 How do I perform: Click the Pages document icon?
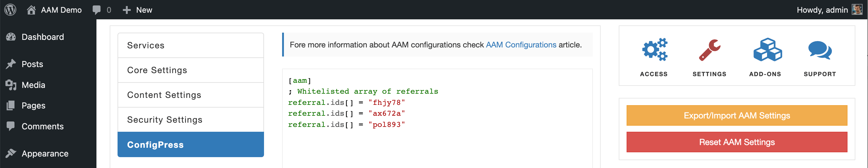click(11, 105)
